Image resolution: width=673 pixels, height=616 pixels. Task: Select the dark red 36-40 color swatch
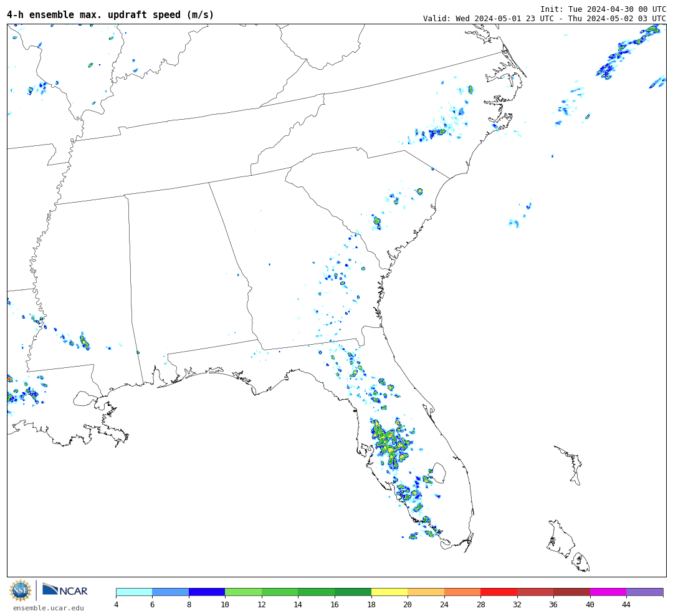(571, 592)
